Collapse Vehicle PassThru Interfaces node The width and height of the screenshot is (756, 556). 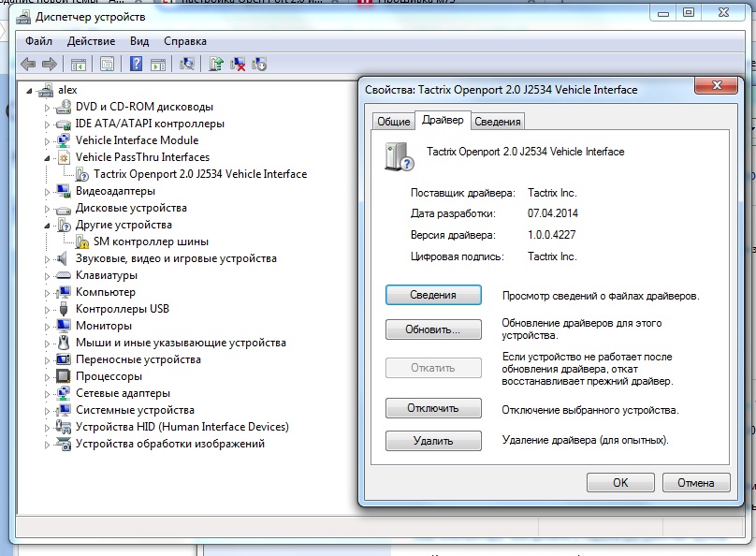click(x=47, y=158)
